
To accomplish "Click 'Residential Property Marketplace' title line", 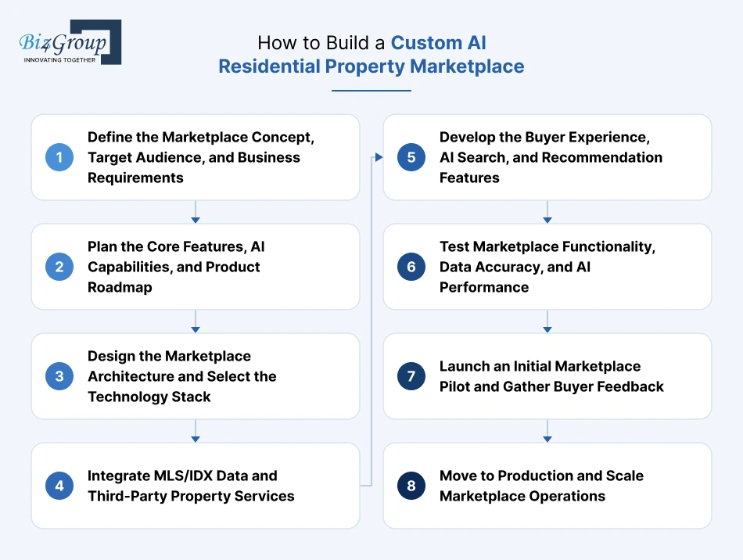I will (371, 66).
